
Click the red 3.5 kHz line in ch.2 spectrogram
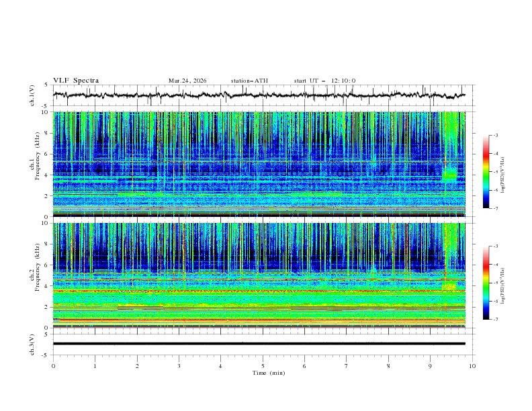[x=259, y=291]
